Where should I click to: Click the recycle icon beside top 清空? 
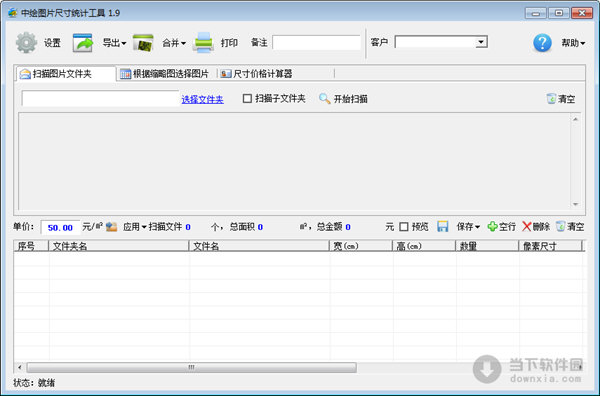tap(551, 99)
